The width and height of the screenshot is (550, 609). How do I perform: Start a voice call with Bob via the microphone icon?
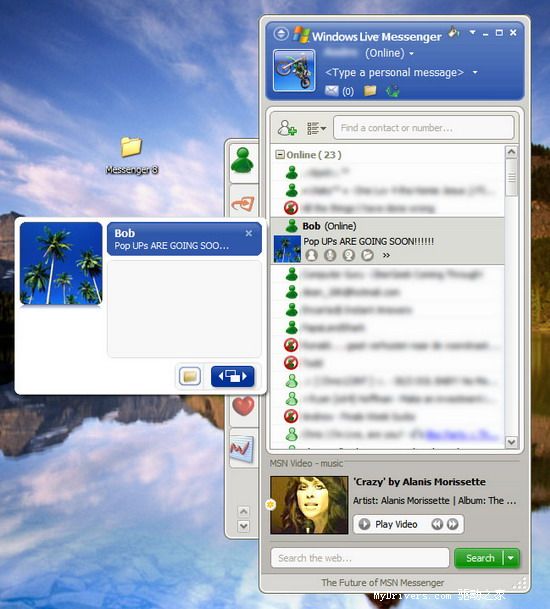tap(330, 255)
